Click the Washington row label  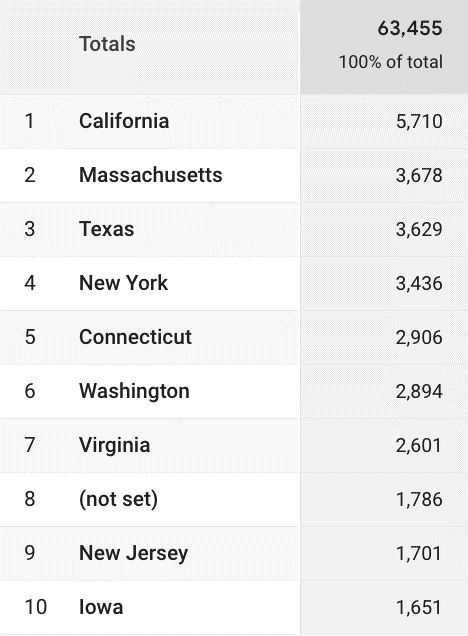pos(134,391)
